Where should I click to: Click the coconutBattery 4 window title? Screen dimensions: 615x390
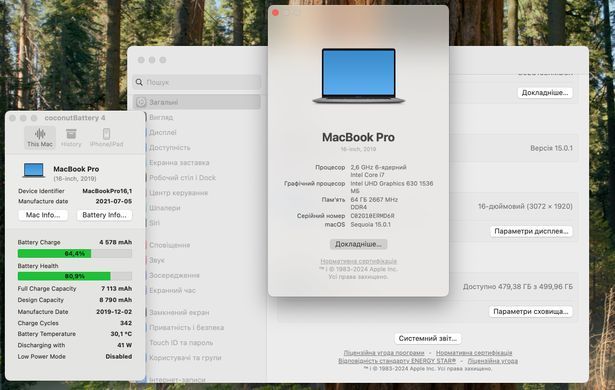75,118
